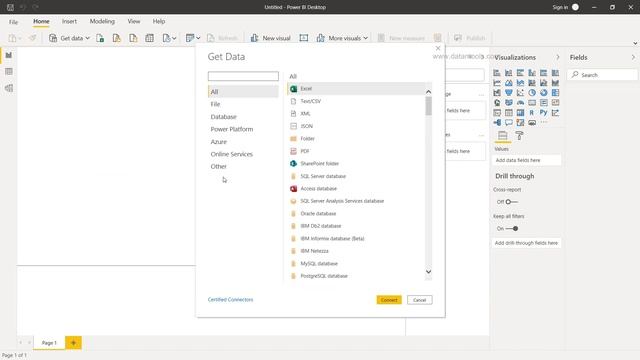Select the Ribbon chart visual

point(555,83)
